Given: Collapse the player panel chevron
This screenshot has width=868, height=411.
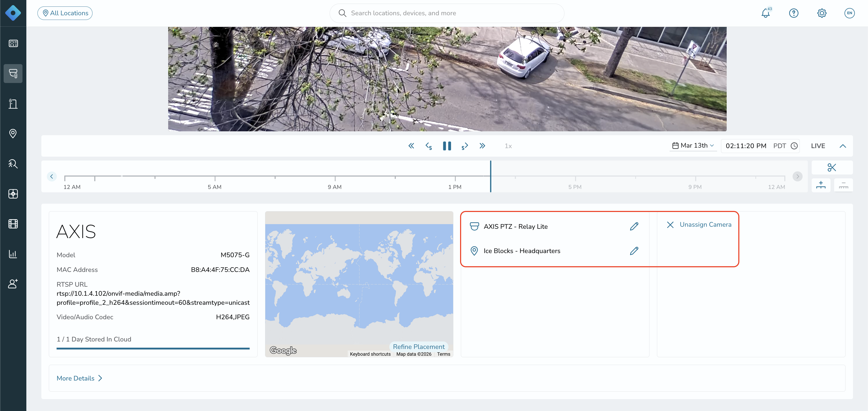Looking at the screenshot, I should tap(843, 146).
